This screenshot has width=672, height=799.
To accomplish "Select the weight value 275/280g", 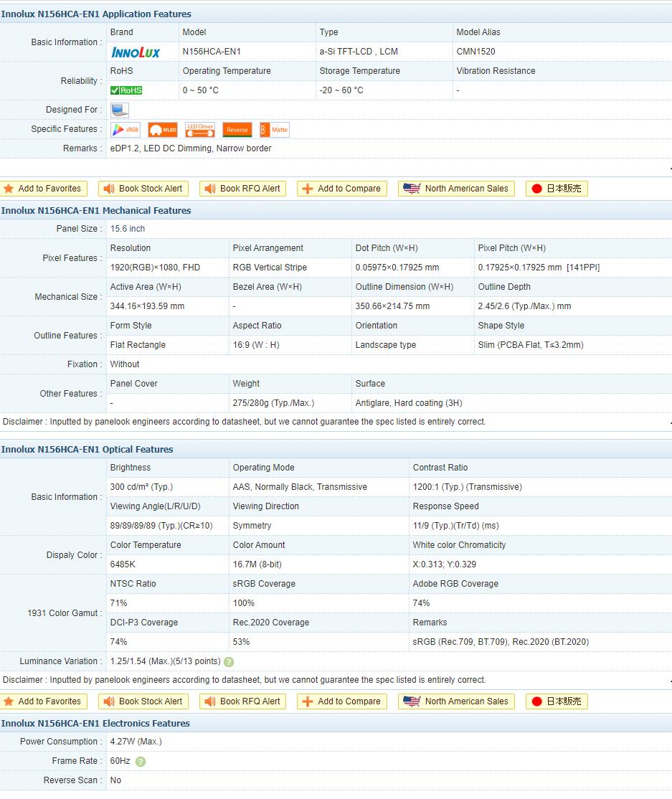I will coord(273,403).
